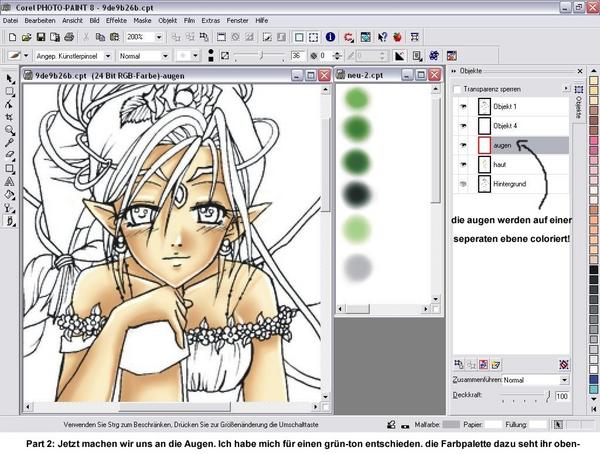The height and width of the screenshot is (454, 600).
Task: Open the 200% zoom level dropdown
Action: [x=159, y=37]
